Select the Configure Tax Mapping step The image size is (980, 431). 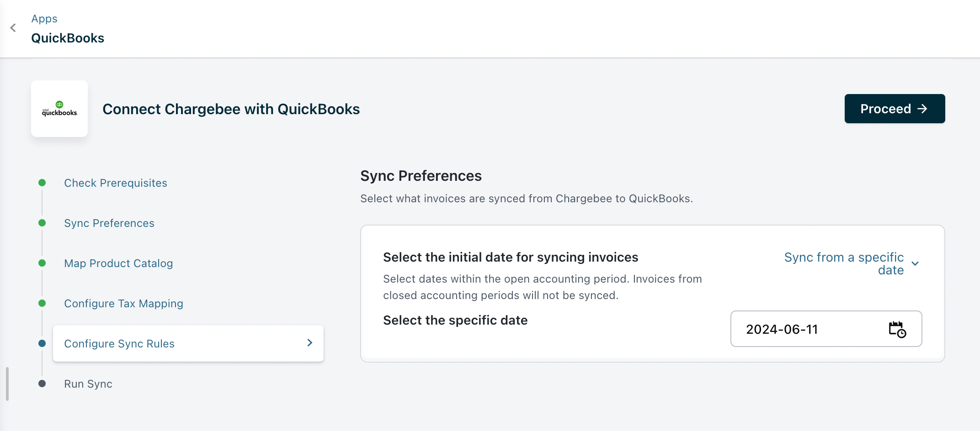[x=123, y=304]
